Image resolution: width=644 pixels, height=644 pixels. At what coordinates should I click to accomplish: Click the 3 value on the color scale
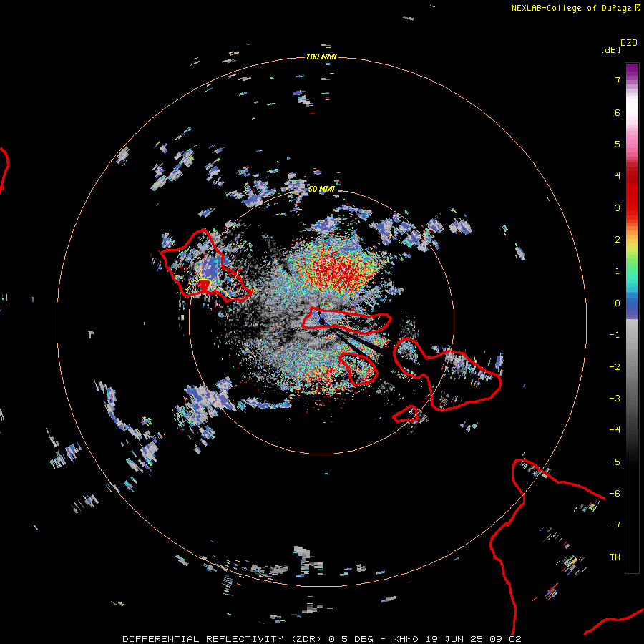click(618, 208)
